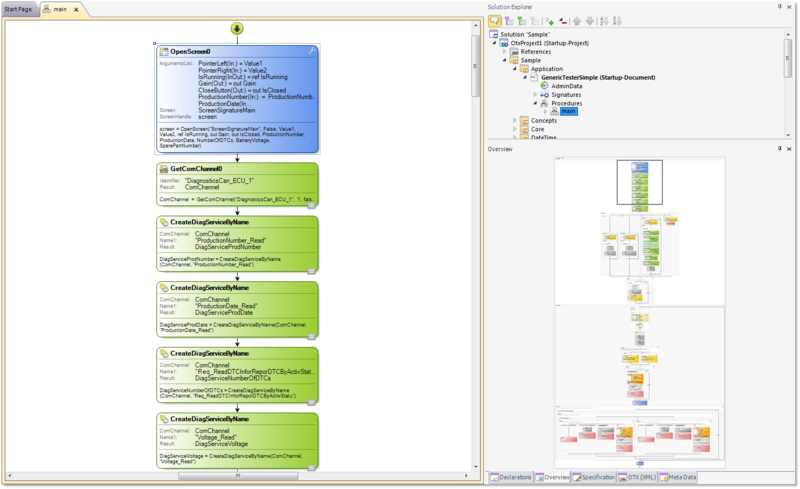Open the OTX (XML) tab
This screenshot has width=800, height=489.
pos(636,477)
